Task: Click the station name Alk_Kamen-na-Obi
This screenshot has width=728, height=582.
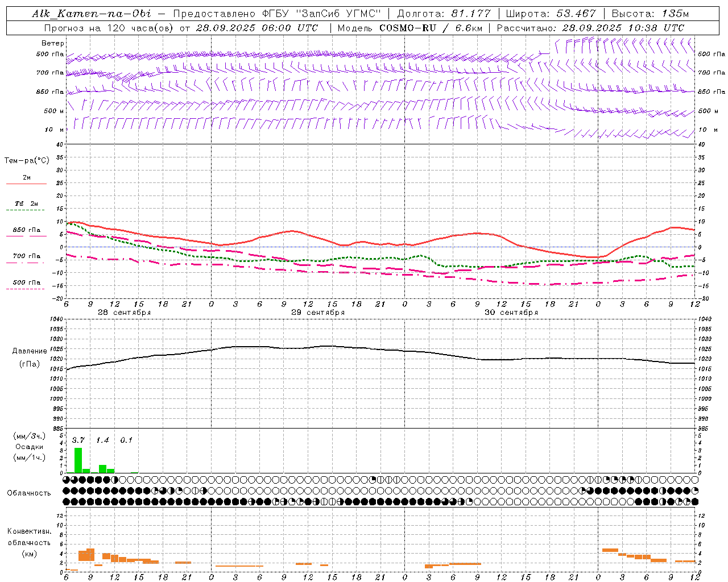Action: [x=91, y=14]
